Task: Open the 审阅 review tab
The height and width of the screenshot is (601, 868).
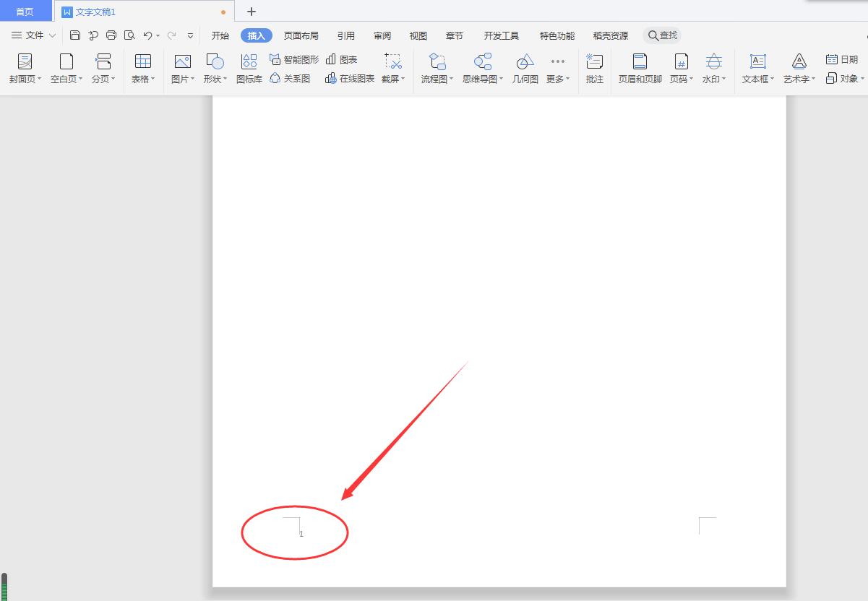Action: 382,35
